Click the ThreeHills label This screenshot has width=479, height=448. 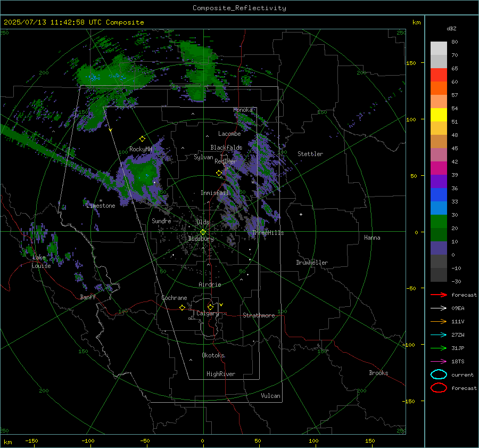click(x=268, y=233)
